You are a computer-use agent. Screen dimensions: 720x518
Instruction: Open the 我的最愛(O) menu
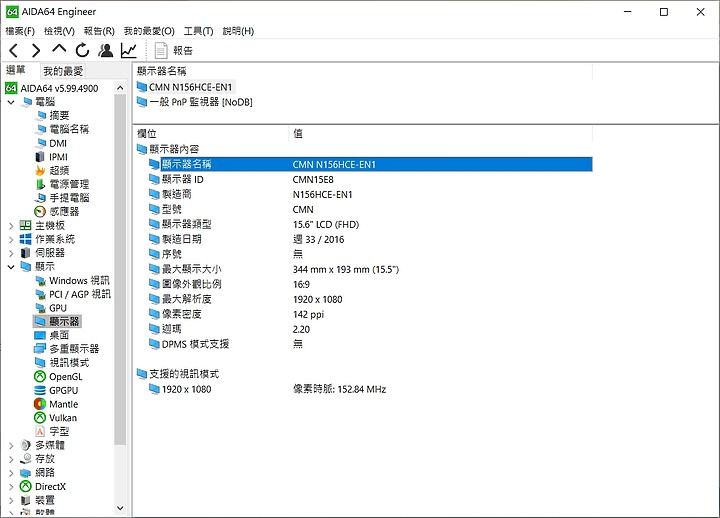coord(149,31)
